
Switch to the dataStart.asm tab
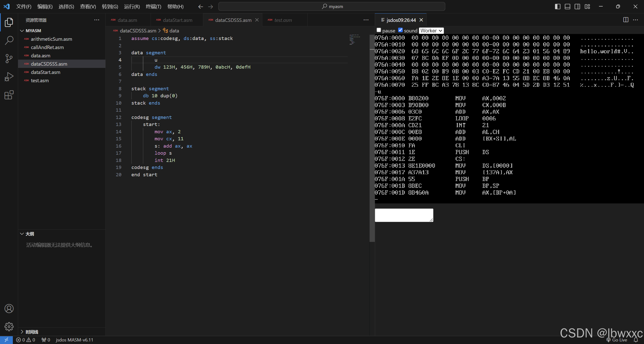pos(177,20)
